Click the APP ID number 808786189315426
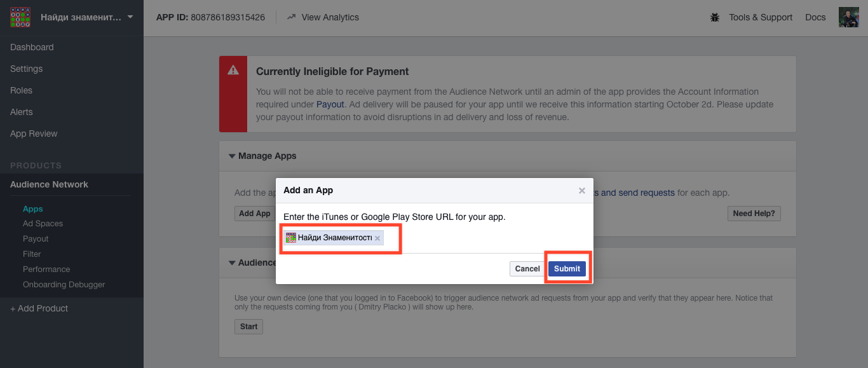Image resolution: width=868 pixels, height=368 pixels. point(228,17)
